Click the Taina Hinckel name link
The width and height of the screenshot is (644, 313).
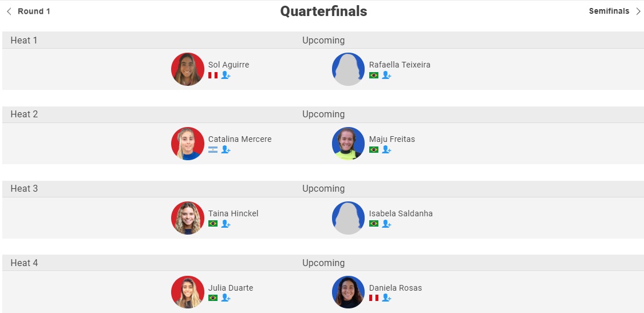pos(234,213)
